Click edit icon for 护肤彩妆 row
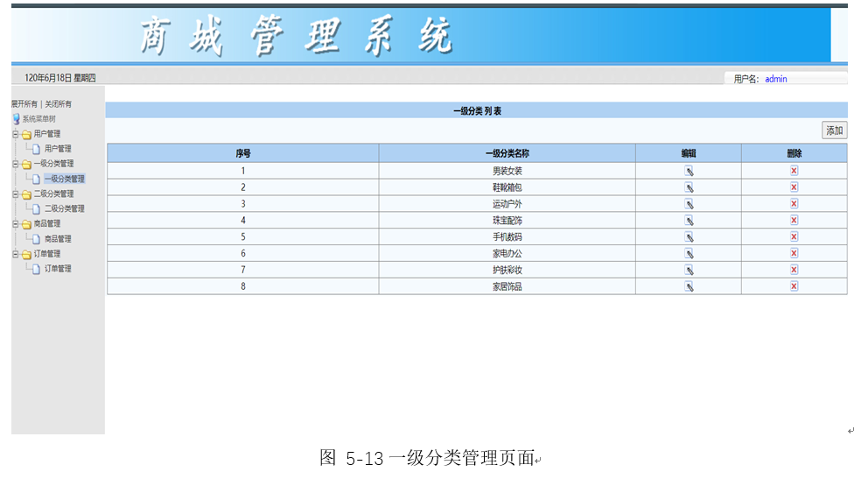 coord(689,270)
